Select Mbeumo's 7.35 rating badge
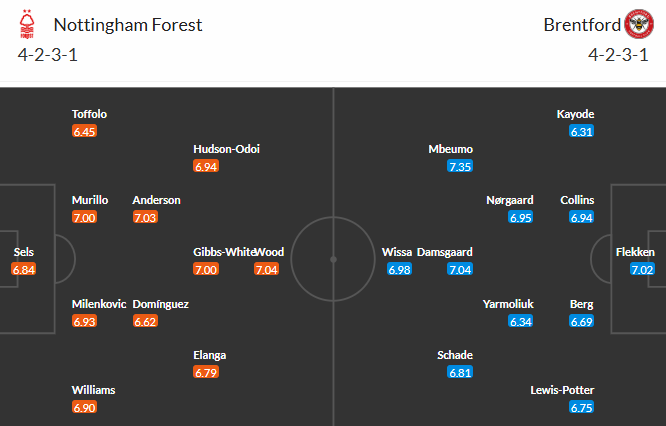The height and width of the screenshot is (426, 666). [460, 166]
